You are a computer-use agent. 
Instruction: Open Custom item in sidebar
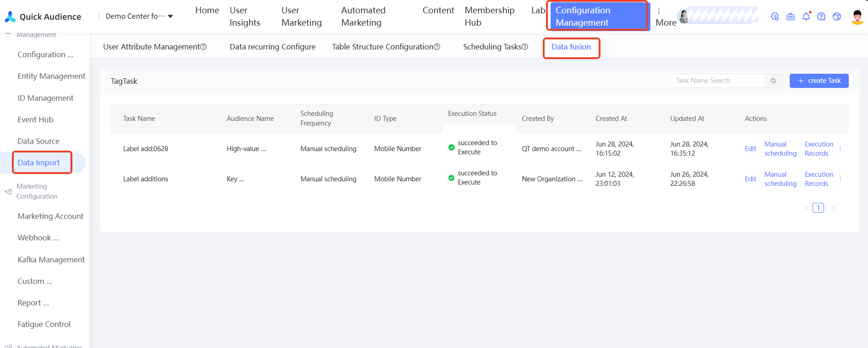click(x=35, y=281)
